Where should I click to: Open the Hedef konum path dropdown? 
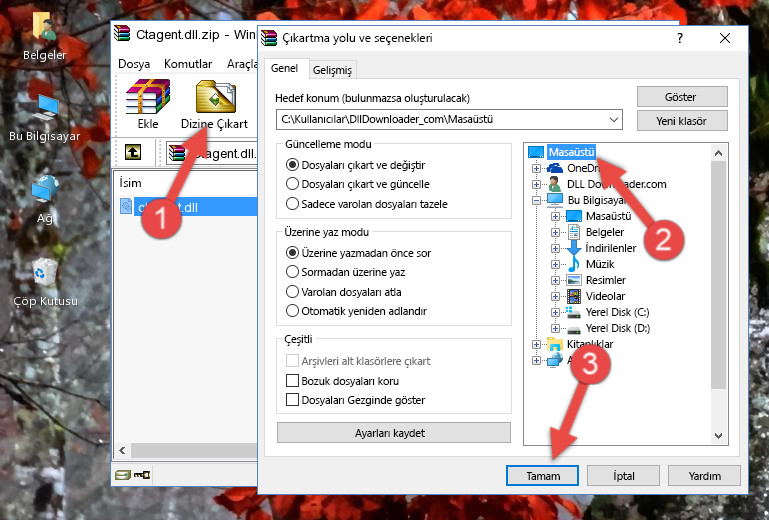(x=614, y=120)
